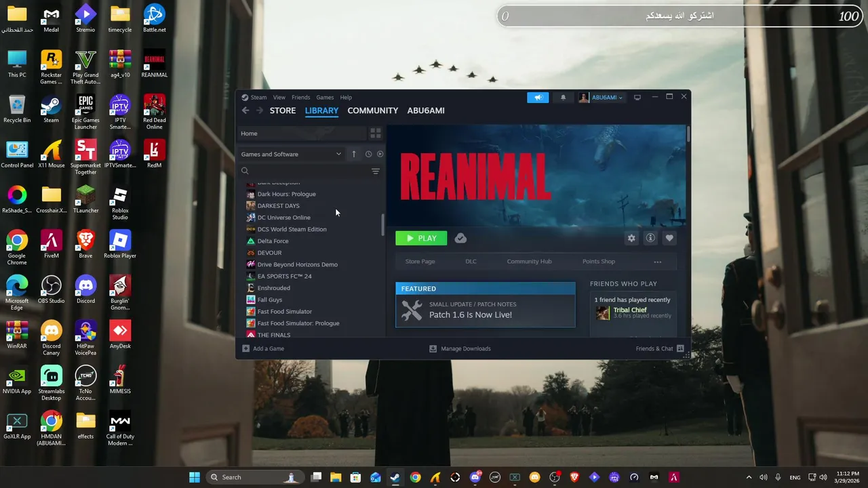The width and height of the screenshot is (868, 488).
Task: Sort library with the up-arrow button
Action: 353,154
